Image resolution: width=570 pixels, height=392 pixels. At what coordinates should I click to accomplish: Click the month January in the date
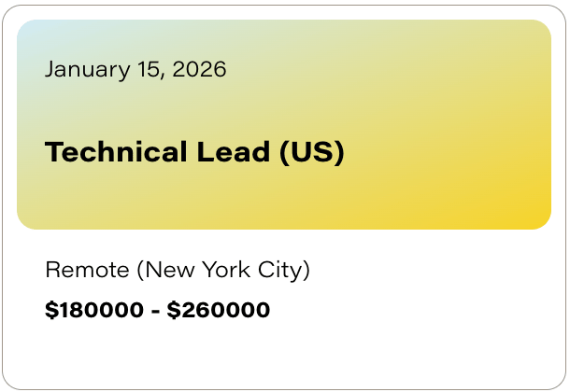click(87, 70)
